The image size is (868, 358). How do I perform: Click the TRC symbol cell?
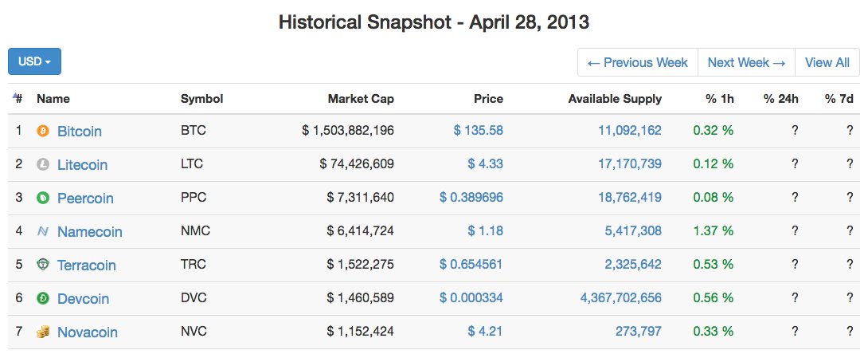point(194,265)
